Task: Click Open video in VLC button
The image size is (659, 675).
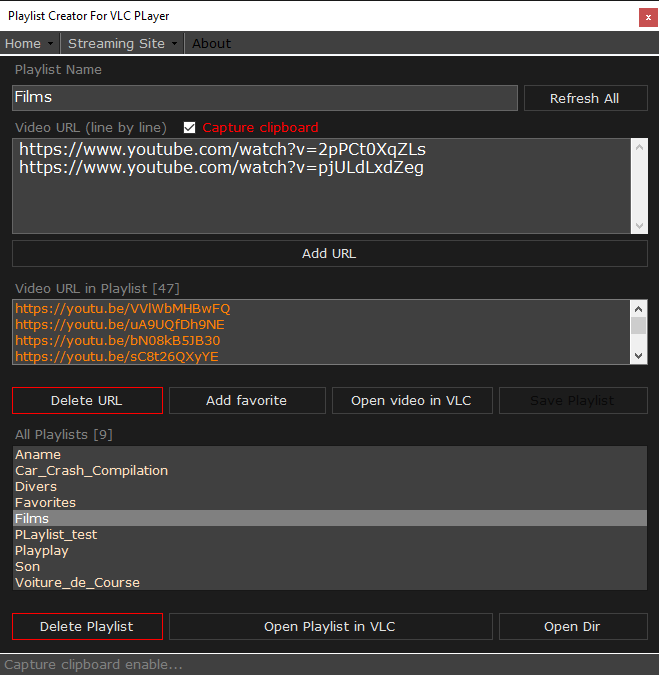Action: [x=412, y=400]
